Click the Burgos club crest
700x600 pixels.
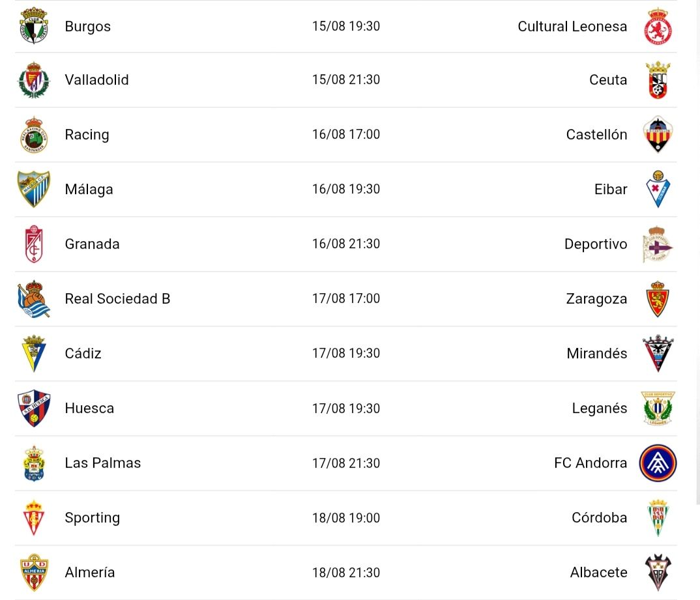pyautogui.click(x=33, y=26)
